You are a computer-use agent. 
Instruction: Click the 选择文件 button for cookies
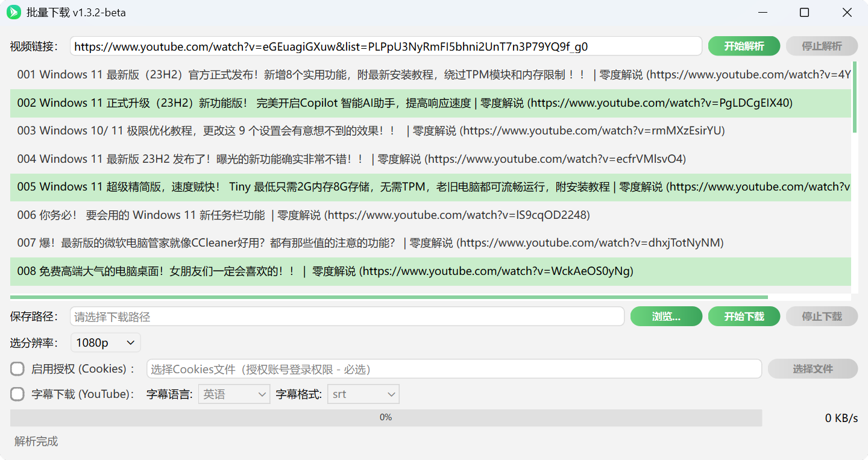pyautogui.click(x=813, y=369)
